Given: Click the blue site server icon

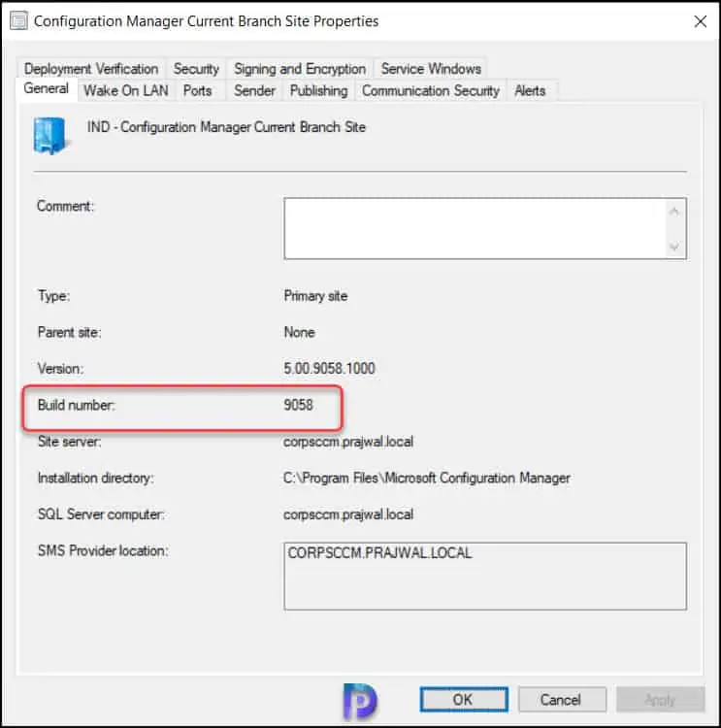Looking at the screenshot, I should (x=51, y=136).
